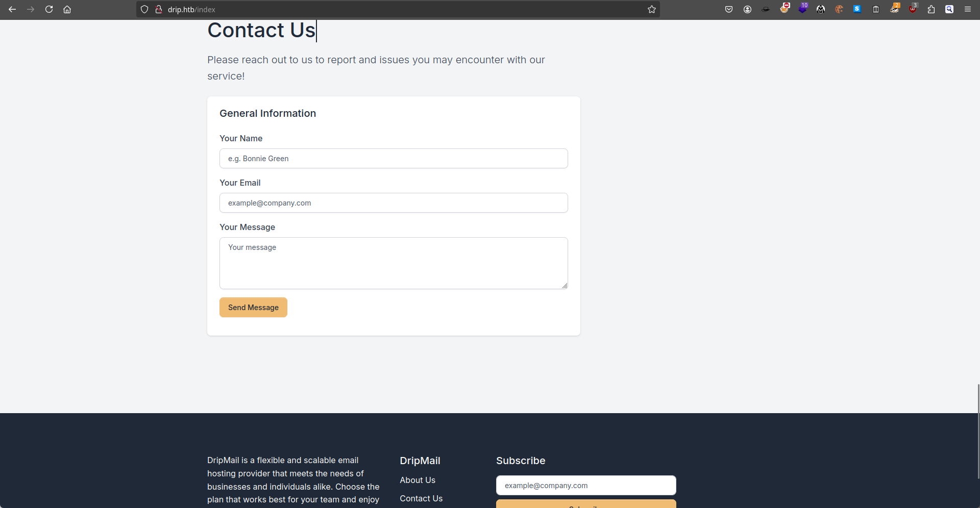Focus the Your Email input field
980x508 pixels.
coord(394,203)
